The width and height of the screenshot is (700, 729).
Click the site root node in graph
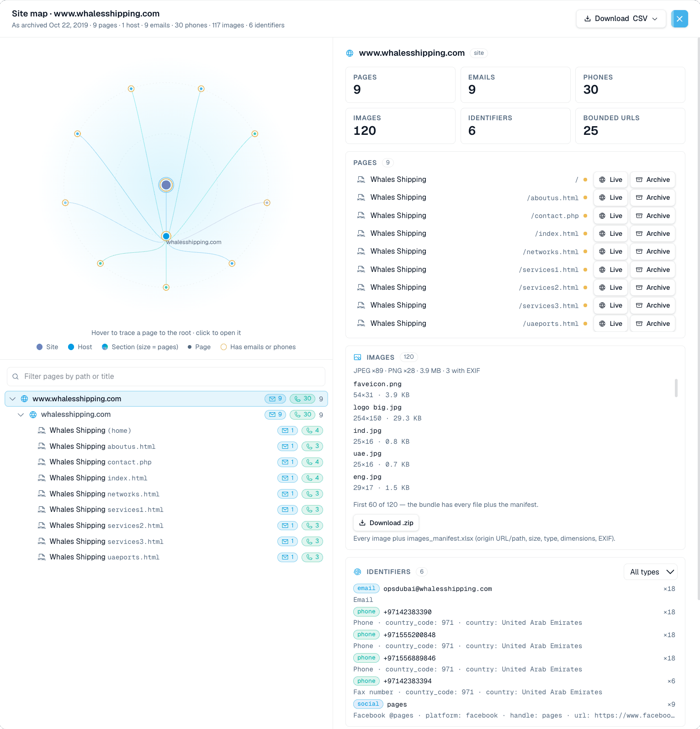(166, 185)
